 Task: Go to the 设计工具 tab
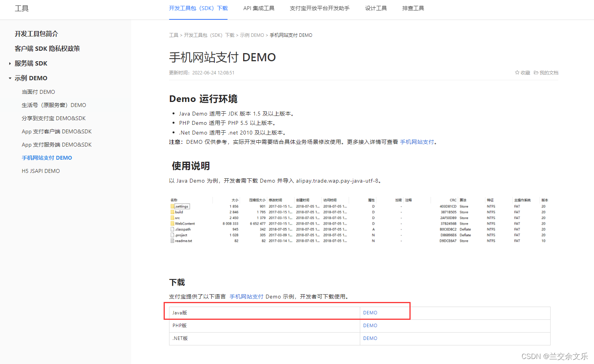pos(376,8)
